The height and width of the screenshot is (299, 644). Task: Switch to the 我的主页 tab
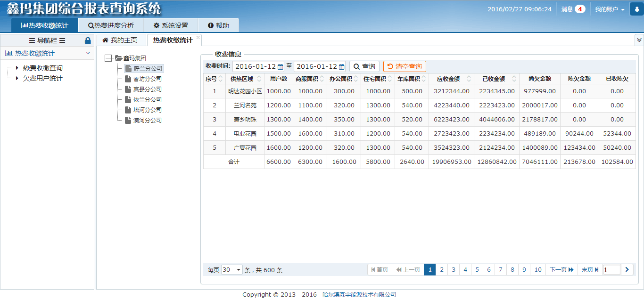coord(120,40)
